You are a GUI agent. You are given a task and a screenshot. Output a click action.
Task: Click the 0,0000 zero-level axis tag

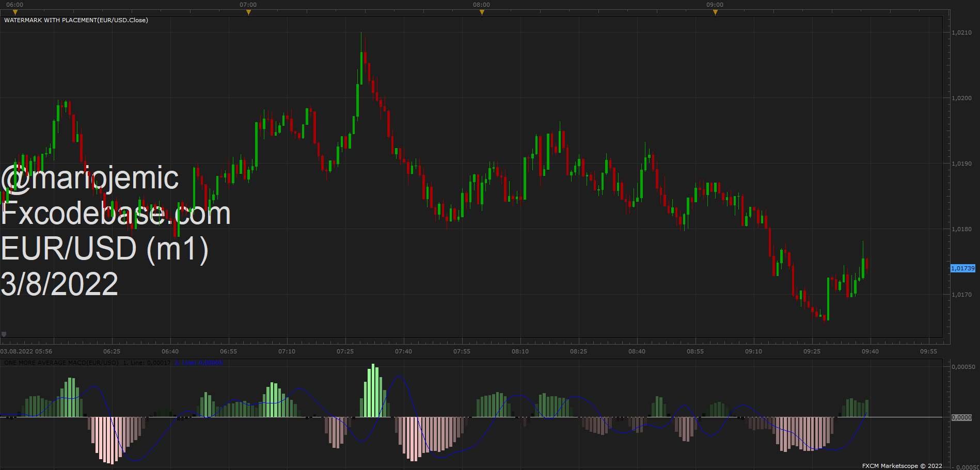(961, 417)
